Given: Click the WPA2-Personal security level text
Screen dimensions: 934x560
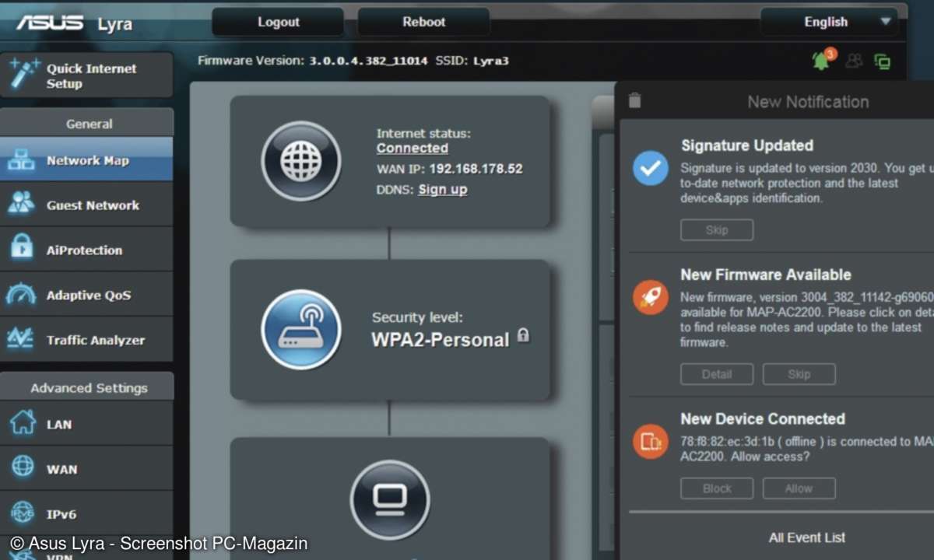Looking at the screenshot, I should coord(440,339).
